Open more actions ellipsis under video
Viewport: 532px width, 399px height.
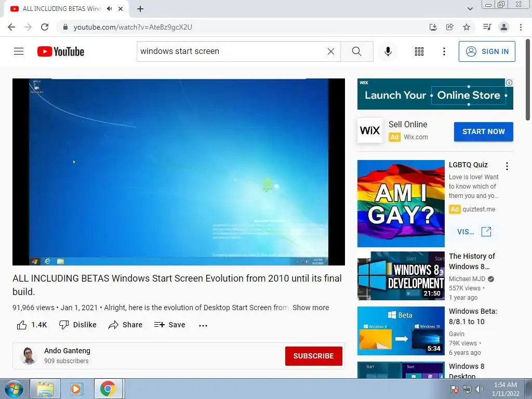(203, 325)
